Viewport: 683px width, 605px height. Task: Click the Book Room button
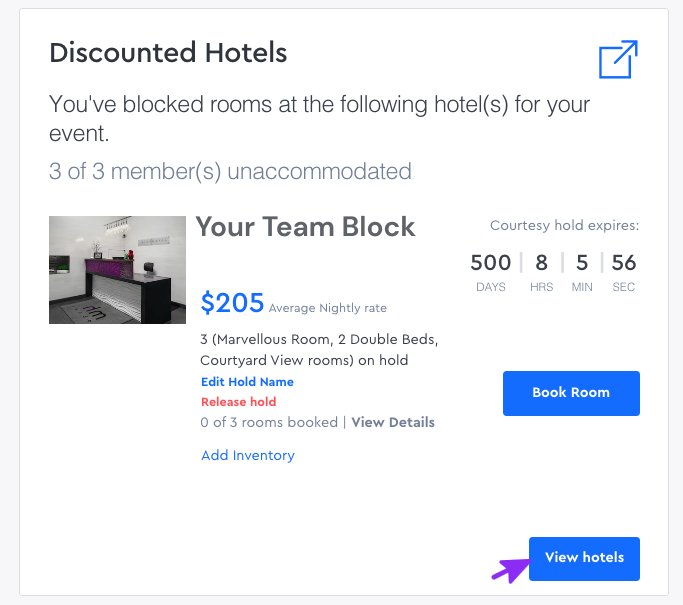point(571,393)
